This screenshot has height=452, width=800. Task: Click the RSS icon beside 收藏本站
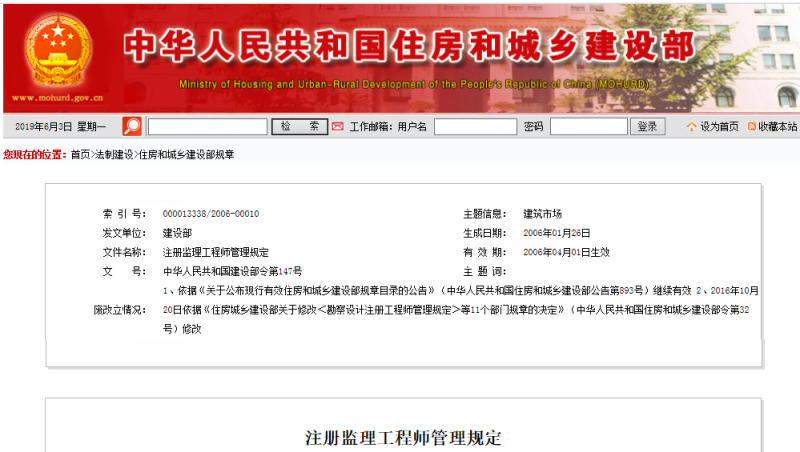point(751,127)
